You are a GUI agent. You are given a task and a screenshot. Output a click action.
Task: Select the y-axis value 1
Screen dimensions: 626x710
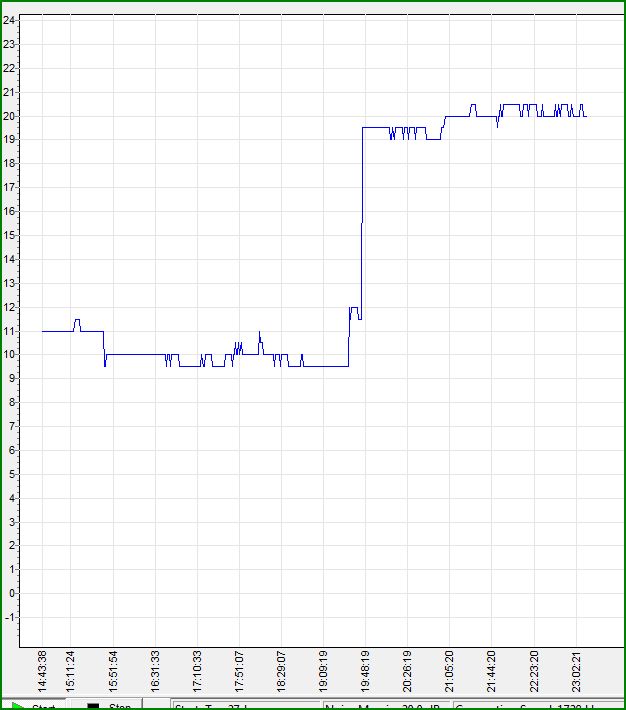click(12, 570)
